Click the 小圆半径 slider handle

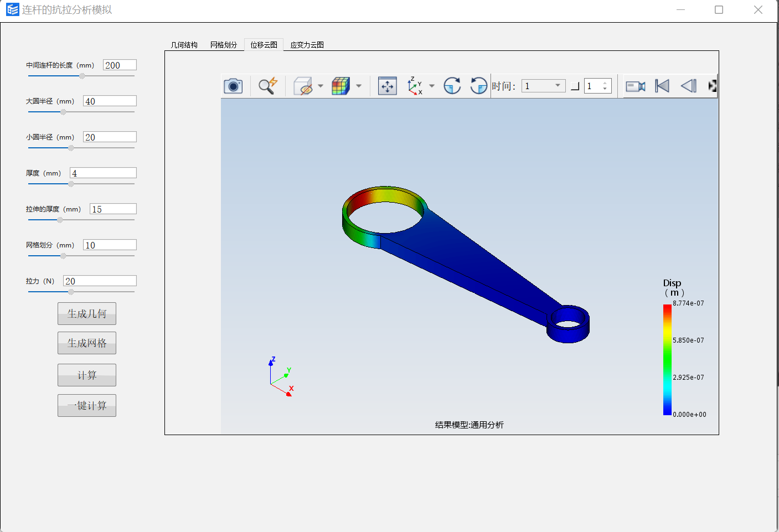(71, 148)
